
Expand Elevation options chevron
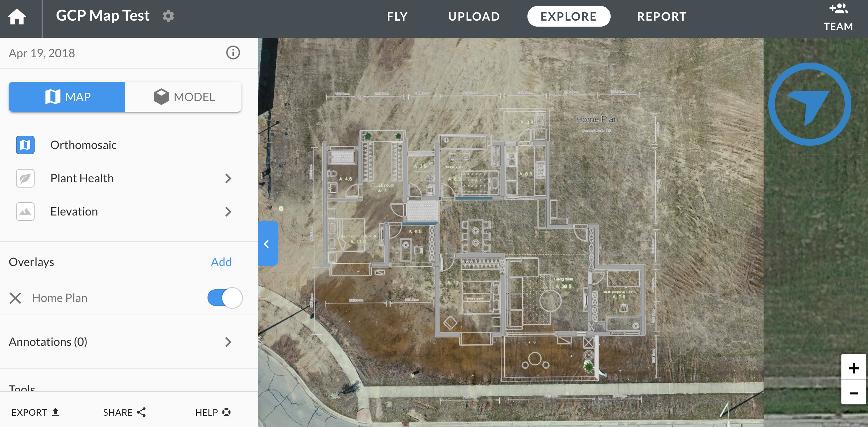[228, 212]
